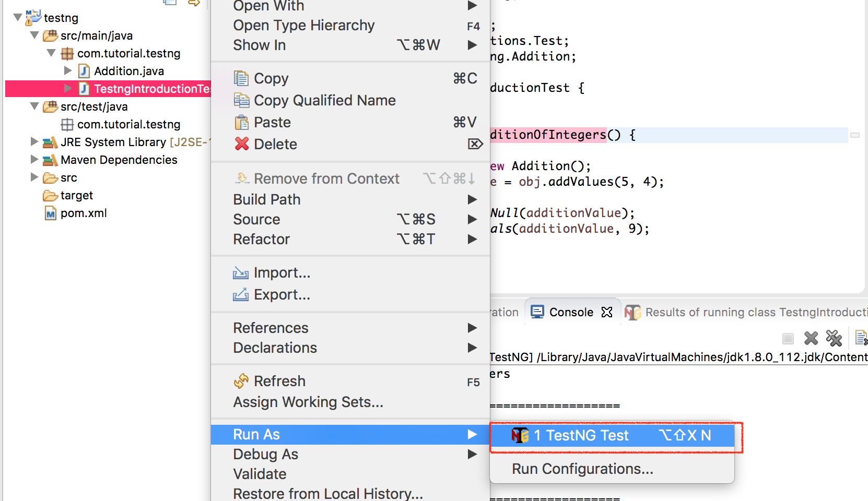Viewport: 868px width, 501px height.
Task: Click the red Delete X icon
Action: click(x=241, y=144)
